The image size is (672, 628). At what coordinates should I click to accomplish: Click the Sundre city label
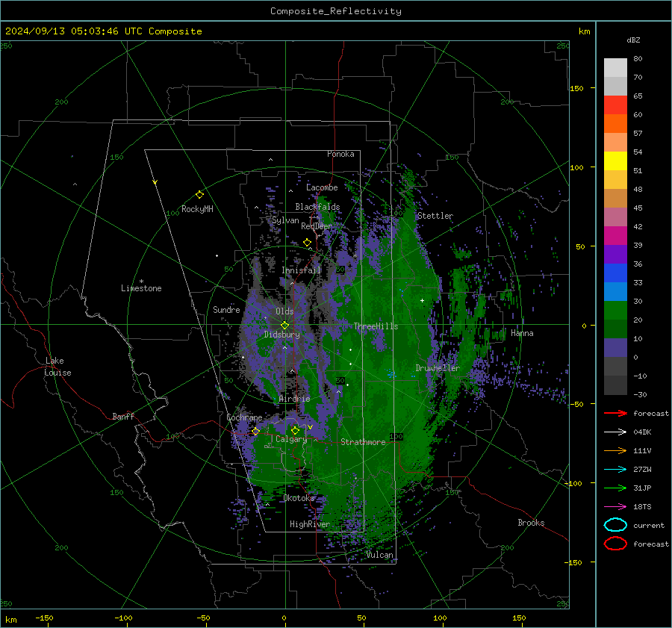[226, 309]
